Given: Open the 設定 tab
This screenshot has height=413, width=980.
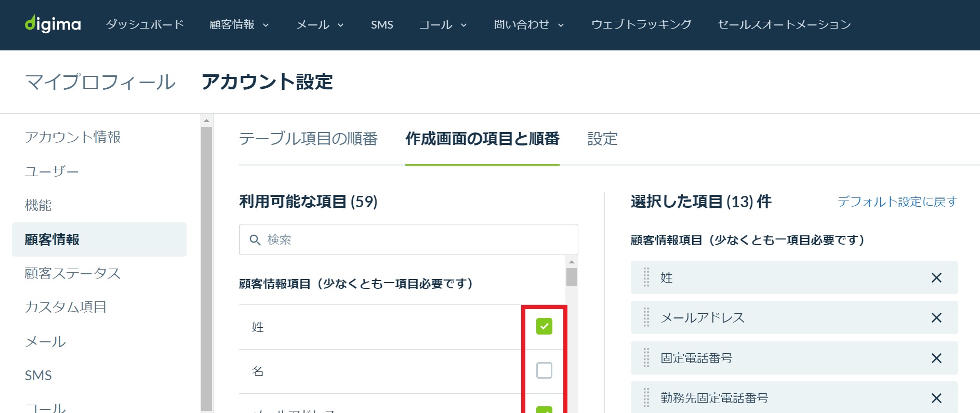Looking at the screenshot, I should tap(603, 139).
